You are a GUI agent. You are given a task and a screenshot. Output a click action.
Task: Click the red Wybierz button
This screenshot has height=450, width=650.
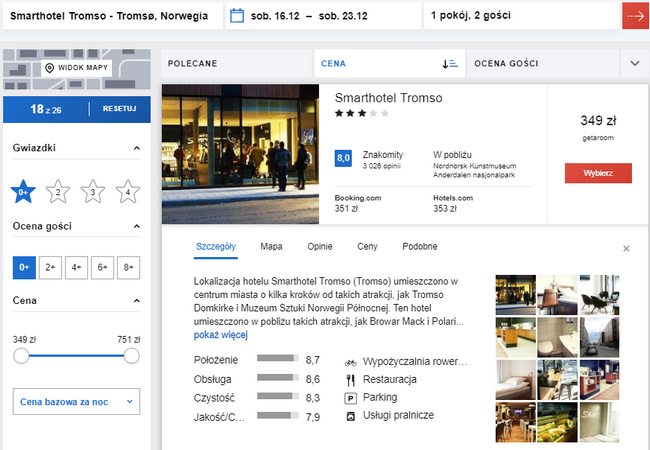[x=598, y=173]
